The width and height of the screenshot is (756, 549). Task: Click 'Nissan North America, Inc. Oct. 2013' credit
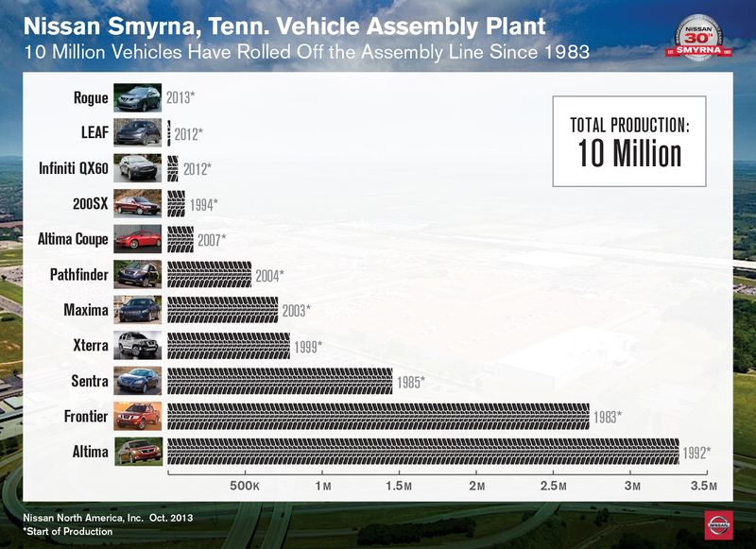108,518
